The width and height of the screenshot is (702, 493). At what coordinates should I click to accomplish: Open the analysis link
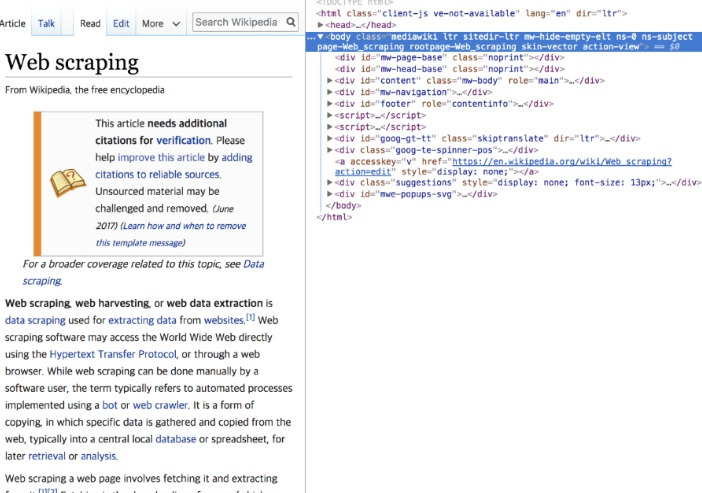pyautogui.click(x=98, y=456)
